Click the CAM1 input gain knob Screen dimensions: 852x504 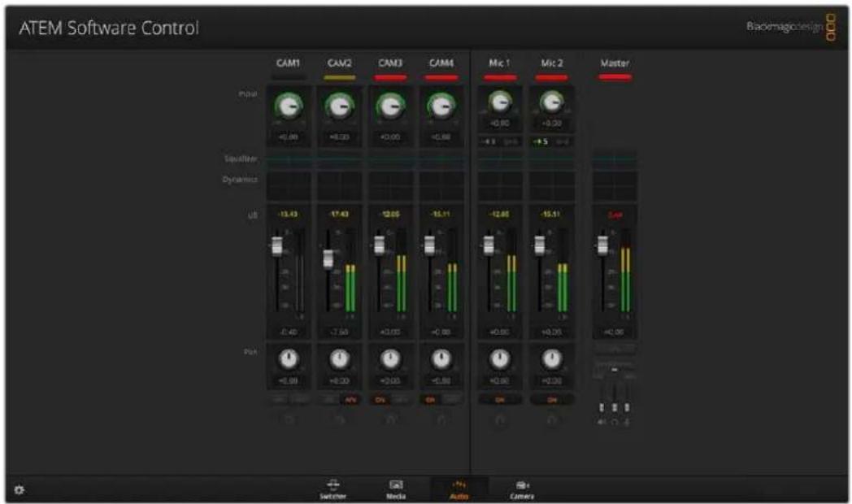coord(288,106)
